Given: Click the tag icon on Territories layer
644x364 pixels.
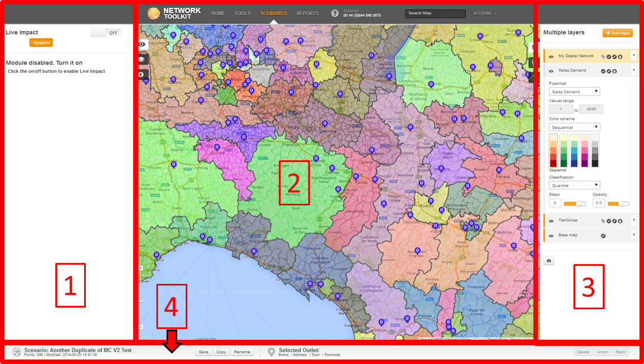Looking at the screenshot, I should click(603, 221).
